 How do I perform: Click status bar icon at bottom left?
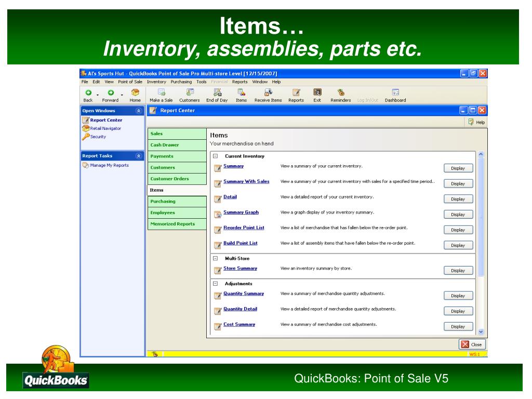pyautogui.click(x=155, y=354)
